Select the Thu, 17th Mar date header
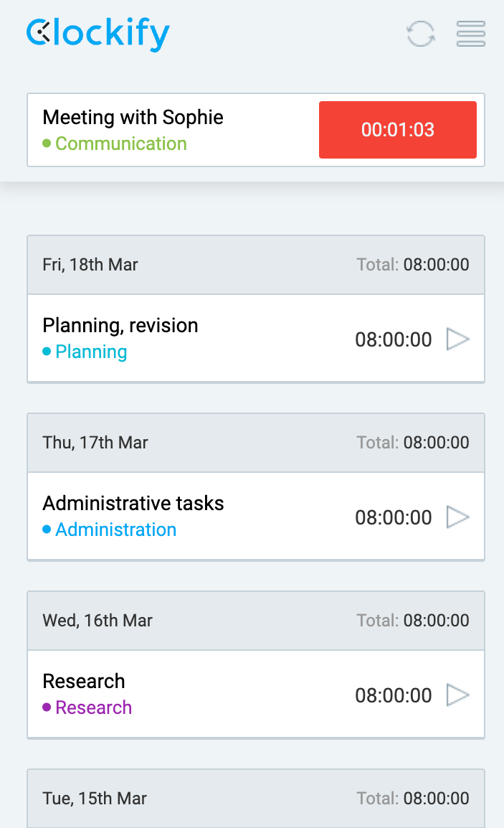This screenshot has height=828, width=504. click(x=95, y=443)
